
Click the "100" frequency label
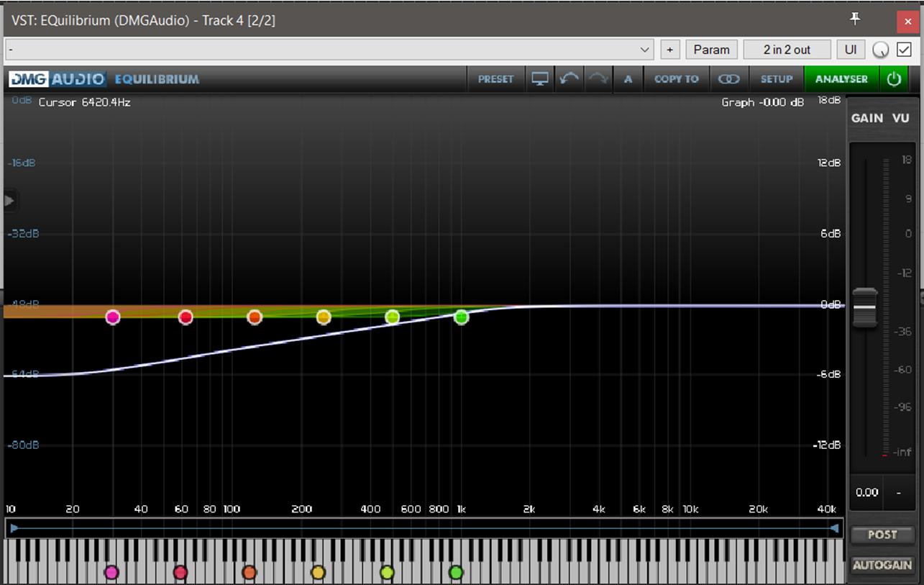click(232, 509)
